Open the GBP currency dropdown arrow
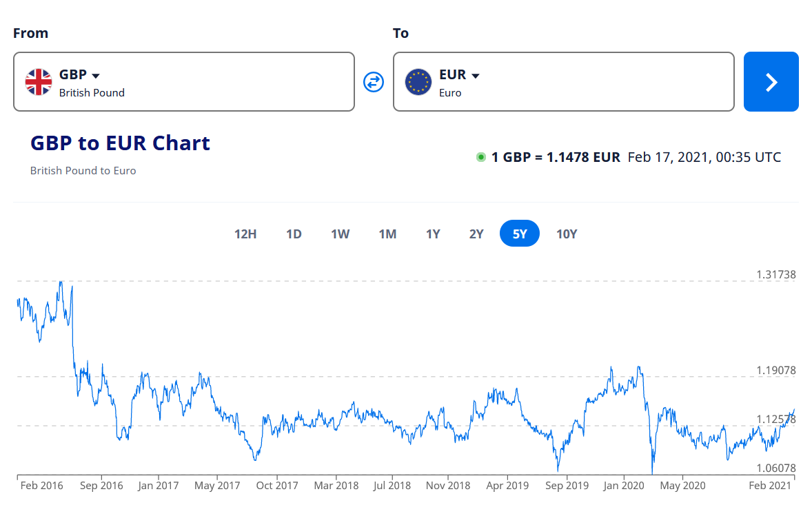The image size is (812, 505). 96,76
